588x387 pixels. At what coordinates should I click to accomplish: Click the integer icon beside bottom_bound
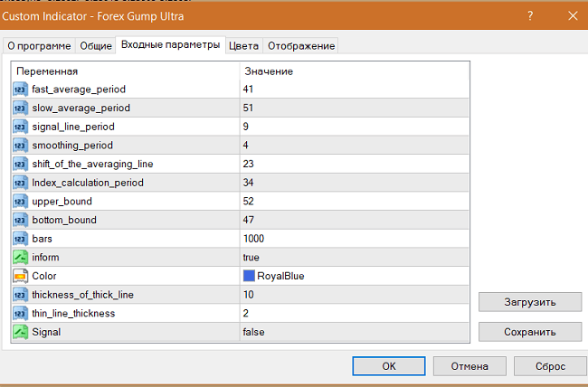20,220
